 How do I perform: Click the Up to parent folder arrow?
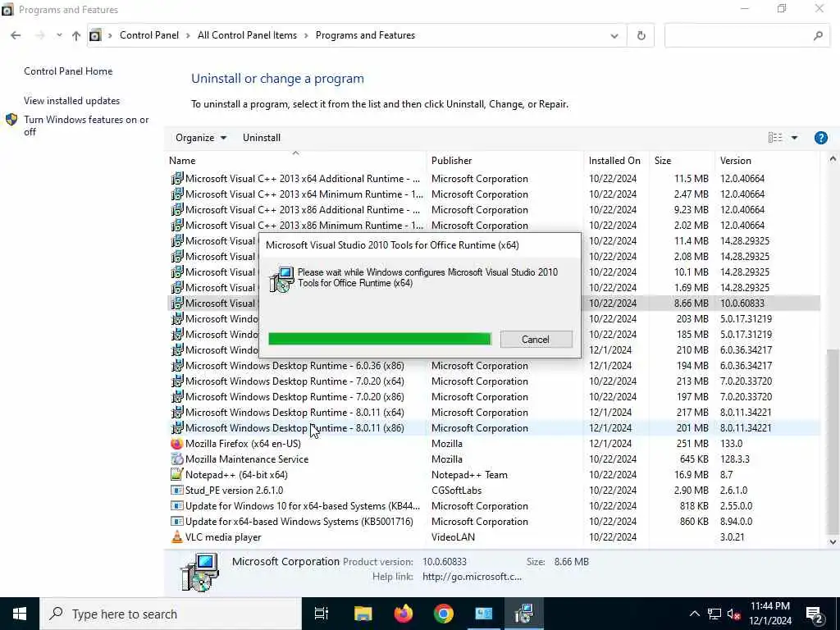pos(76,35)
